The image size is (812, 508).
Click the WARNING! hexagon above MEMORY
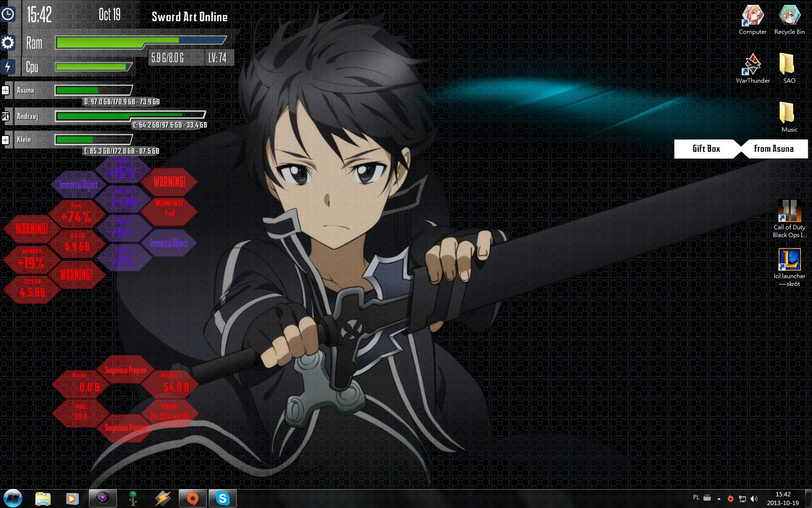31,228
